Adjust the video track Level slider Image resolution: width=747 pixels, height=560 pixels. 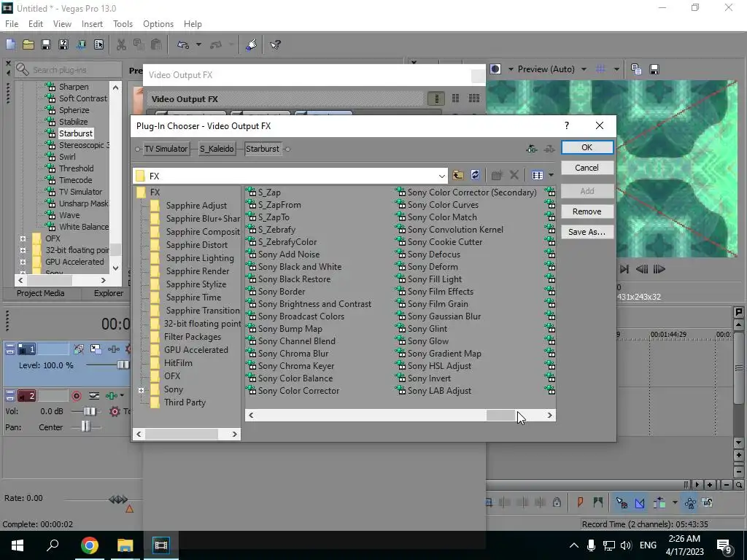click(123, 365)
